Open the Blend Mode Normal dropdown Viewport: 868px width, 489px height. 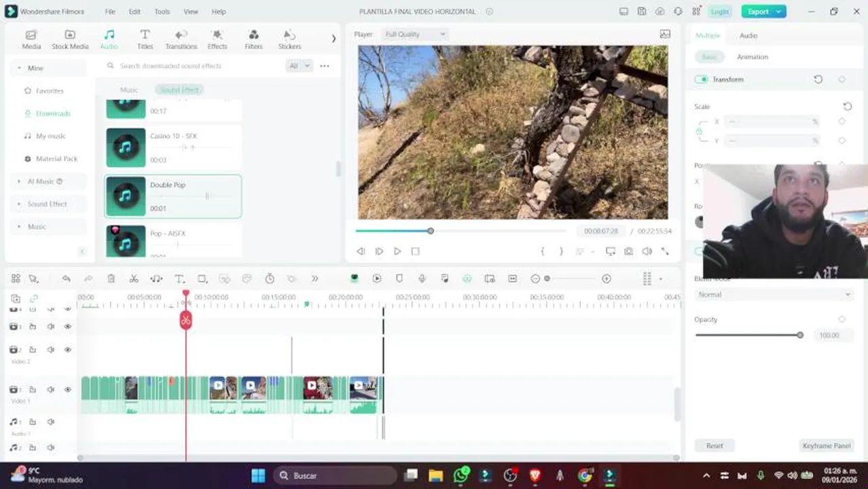click(773, 295)
